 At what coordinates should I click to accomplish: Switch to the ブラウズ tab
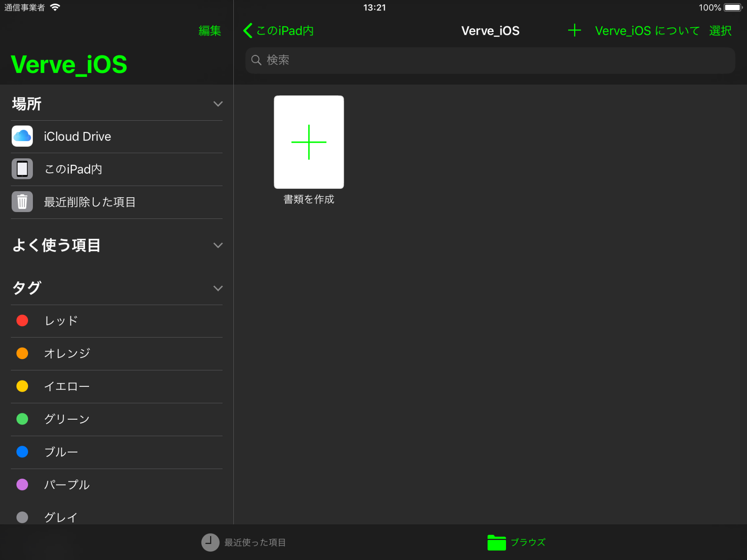[516, 542]
